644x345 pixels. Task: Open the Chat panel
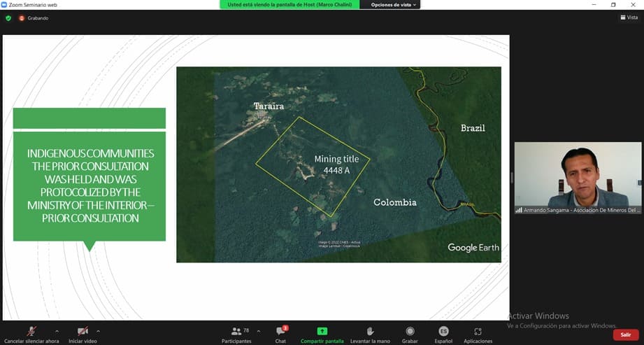(x=281, y=335)
